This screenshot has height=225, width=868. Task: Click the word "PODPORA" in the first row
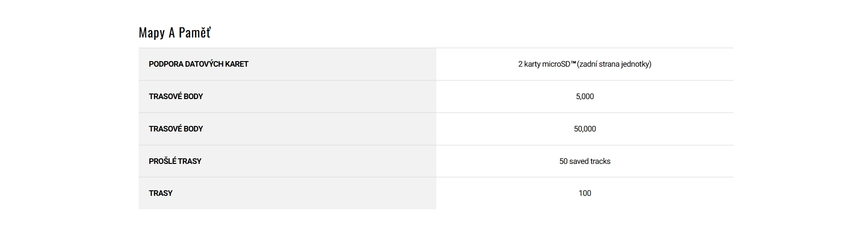tap(166, 64)
